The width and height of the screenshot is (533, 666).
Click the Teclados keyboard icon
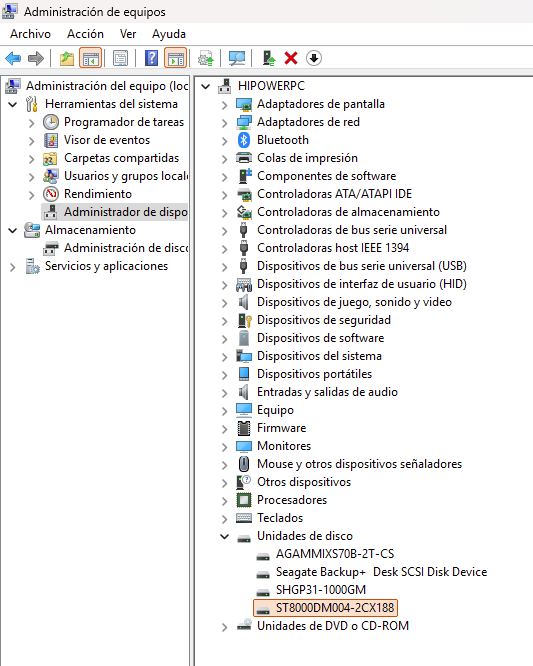pos(244,518)
